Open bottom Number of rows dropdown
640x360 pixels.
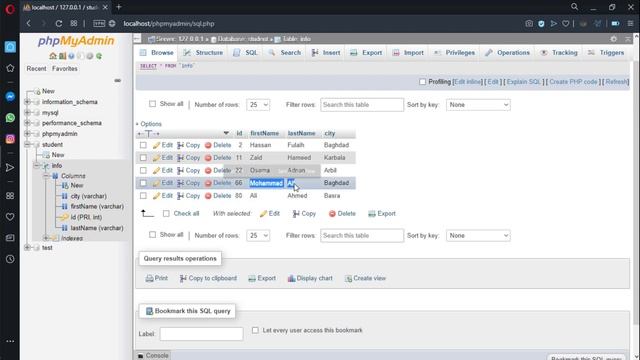[258, 236]
